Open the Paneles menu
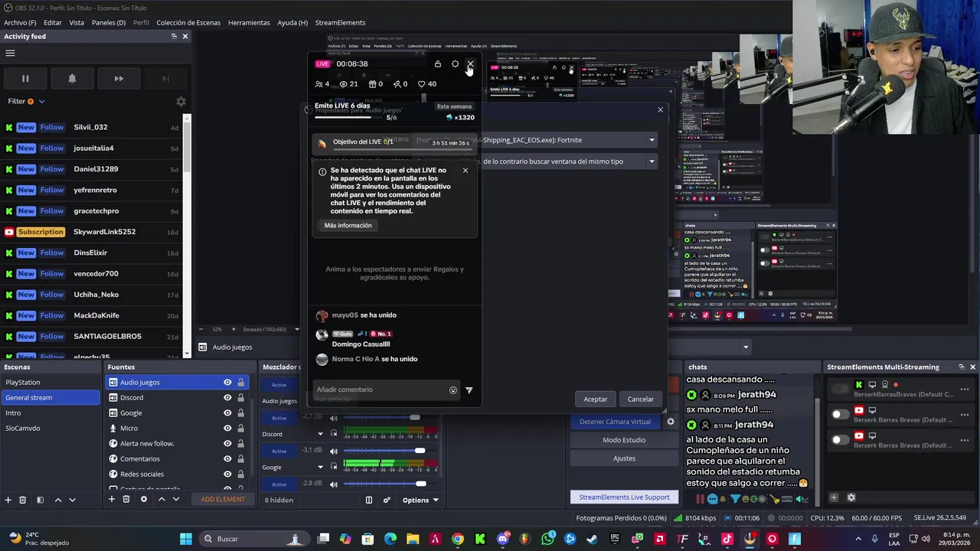This screenshot has width=980, height=551. point(109,22)
